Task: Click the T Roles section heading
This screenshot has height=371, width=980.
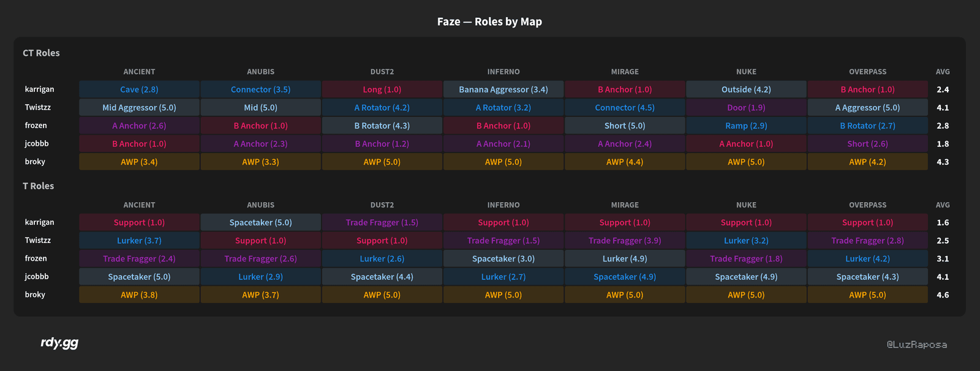Action: 38,186
